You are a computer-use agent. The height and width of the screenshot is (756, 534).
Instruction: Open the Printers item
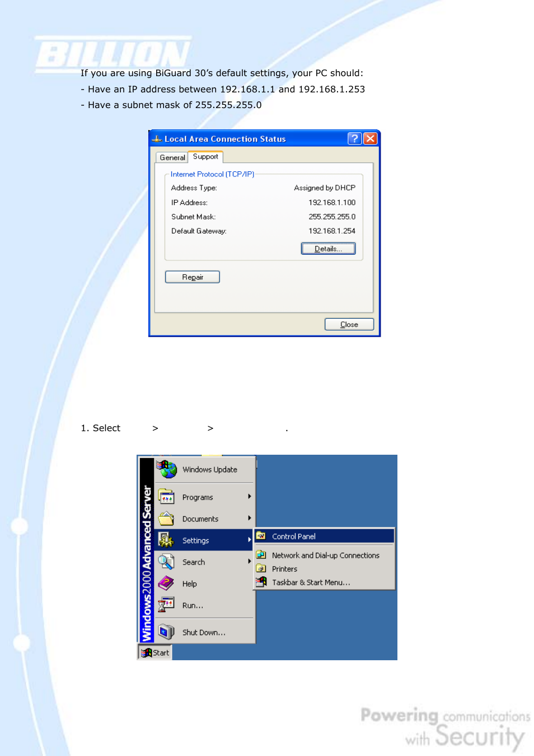coord(284,568)
